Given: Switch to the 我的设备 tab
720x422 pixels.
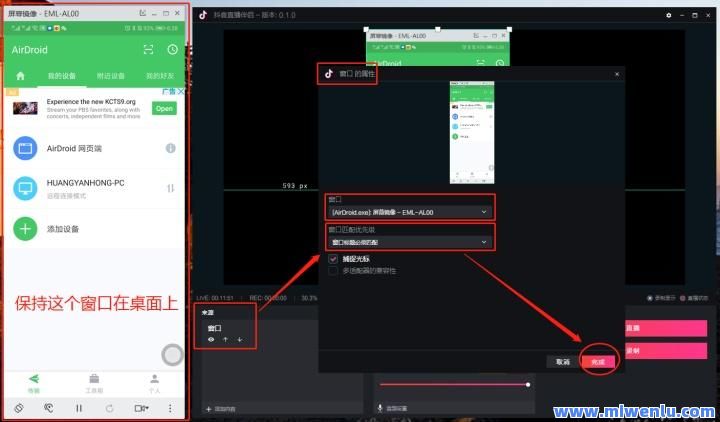Looking at the screenshot, I should click(62, 76).
